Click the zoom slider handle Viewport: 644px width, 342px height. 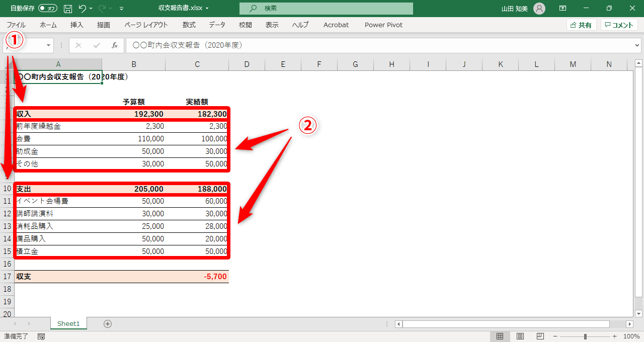tap(585, 336)
